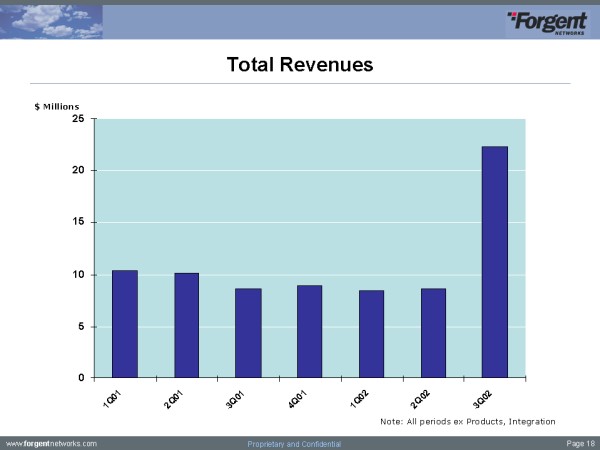Click the note about ex Products, Integration
The width and height of the screenshot is (600, 450).
[x=468, y=422]
